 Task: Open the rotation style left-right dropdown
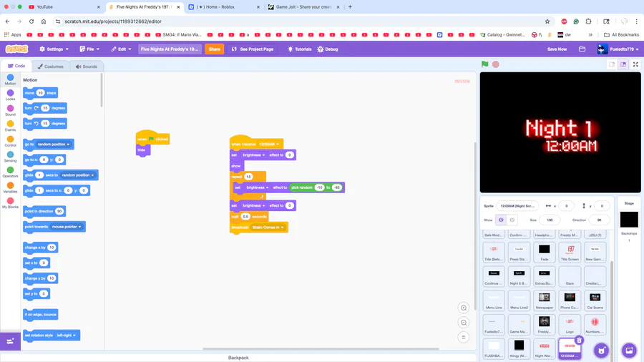pyautogui.click(x=66, y=336)
